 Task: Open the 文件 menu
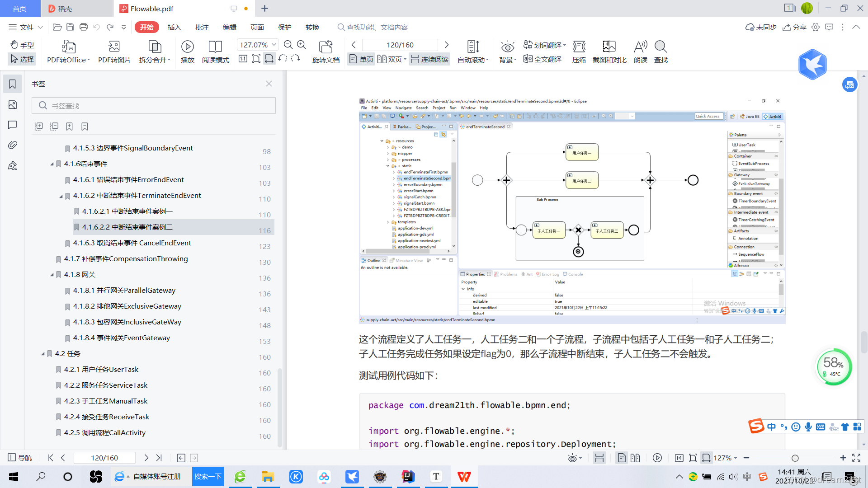tap(26, 27)
